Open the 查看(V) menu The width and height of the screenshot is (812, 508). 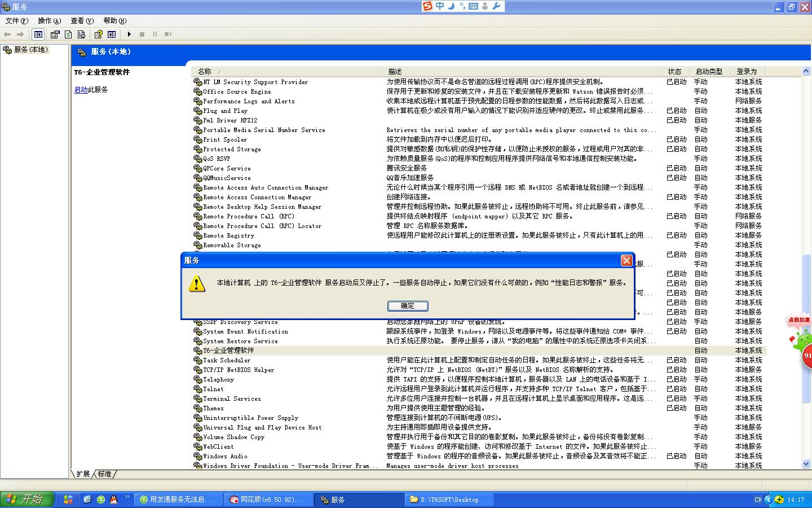click(x=82, y=21)
